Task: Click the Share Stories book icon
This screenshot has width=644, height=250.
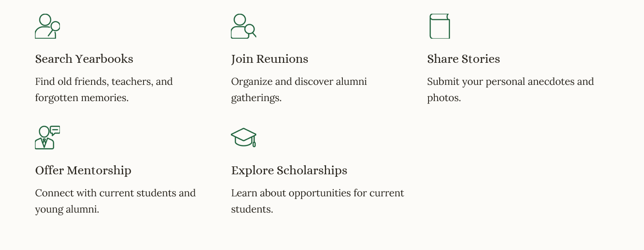Action: [x=439, y=26]
